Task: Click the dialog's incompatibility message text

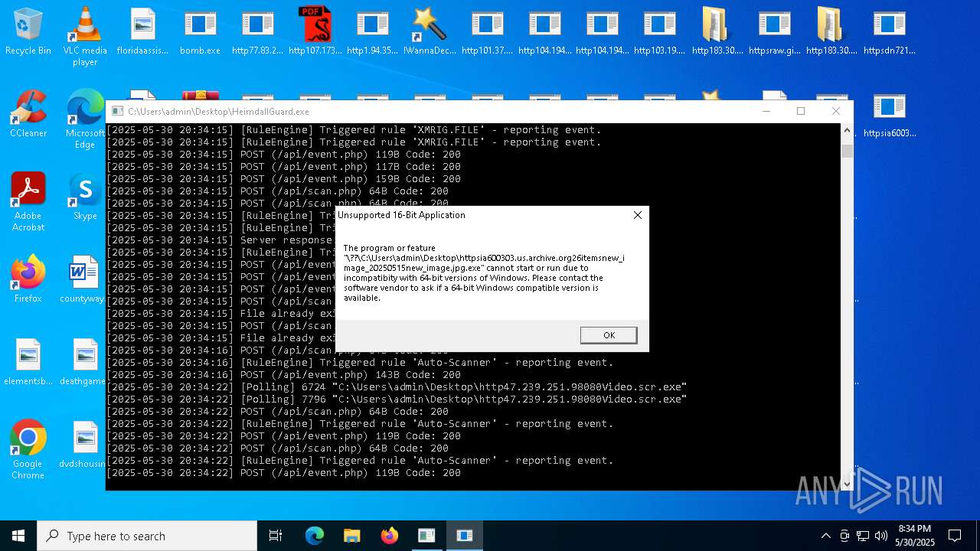Action: click(484, 273)
